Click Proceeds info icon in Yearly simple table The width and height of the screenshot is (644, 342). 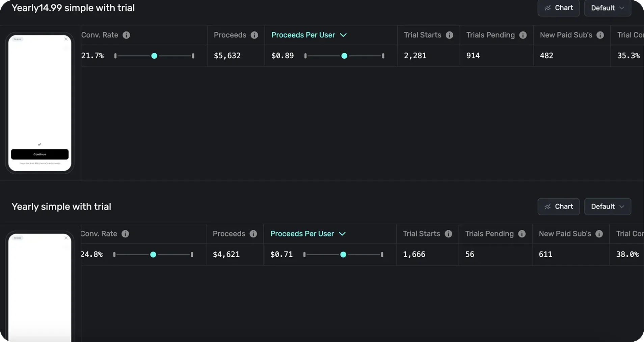(253, 234)
